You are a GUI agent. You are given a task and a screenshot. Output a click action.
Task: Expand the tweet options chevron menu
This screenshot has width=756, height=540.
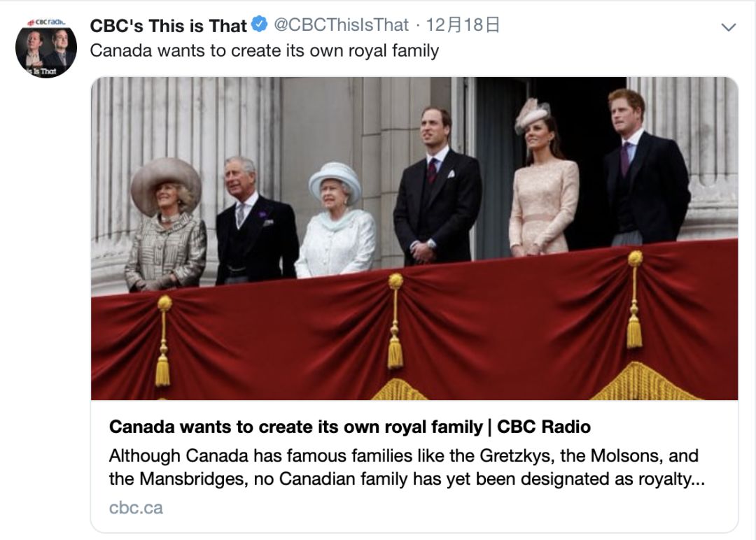coord(729,27)
